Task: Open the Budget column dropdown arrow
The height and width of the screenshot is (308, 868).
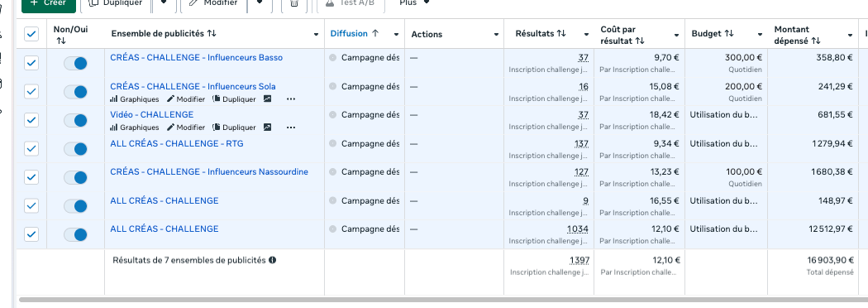Action: point(761,34)
